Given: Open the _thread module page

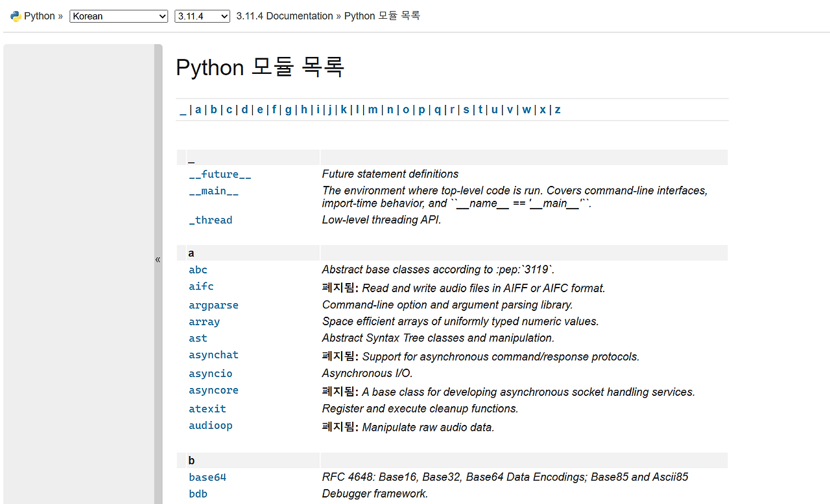Looking at the screenshot, I should pos(210,220).
